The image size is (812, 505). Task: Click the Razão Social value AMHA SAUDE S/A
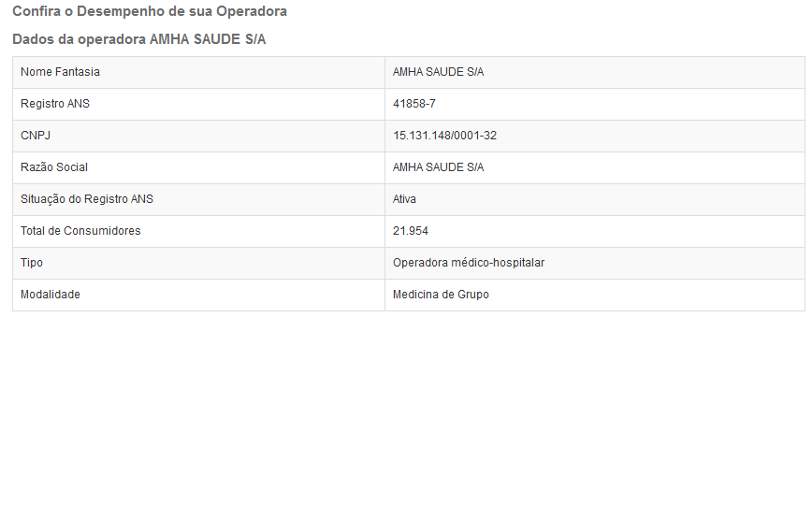tap(438, 167)
